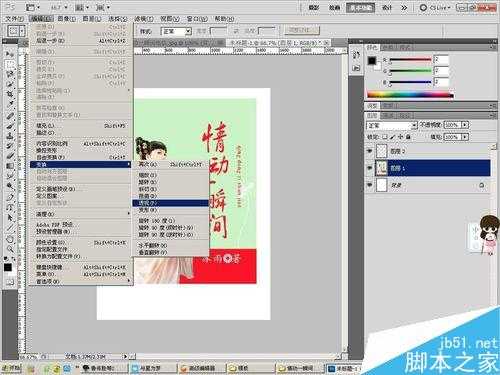Click the foreground color swatch in Color panel

click(372, 61)
